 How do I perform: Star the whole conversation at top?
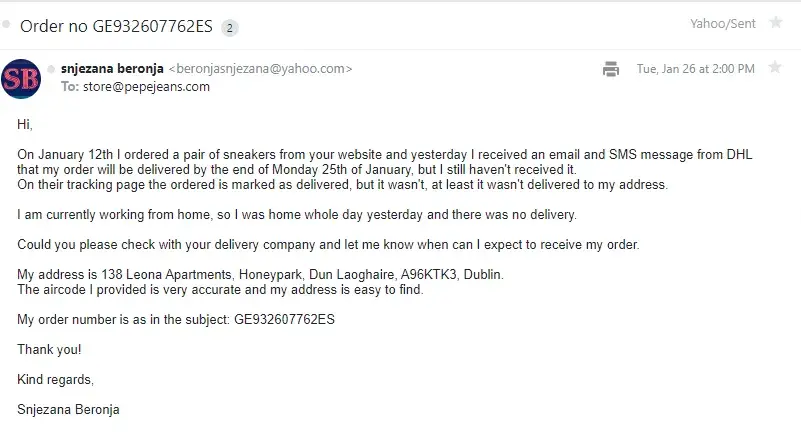click(775, 23)
